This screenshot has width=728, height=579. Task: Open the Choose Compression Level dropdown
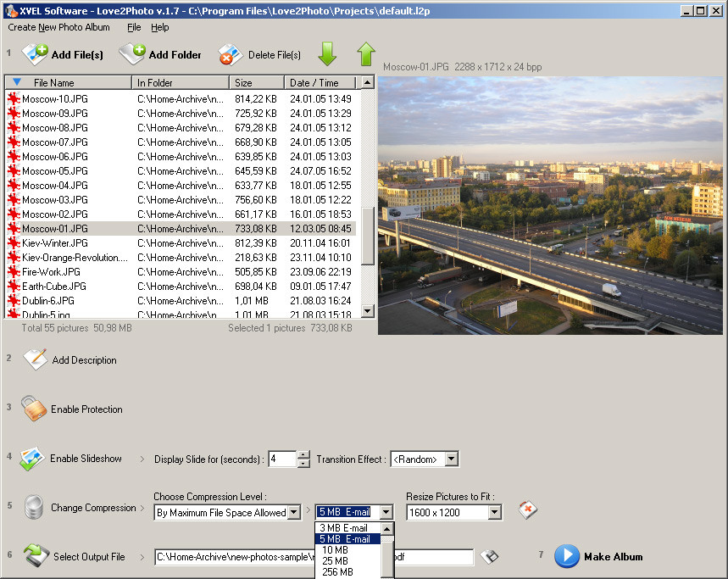click(x=293, y=512)
